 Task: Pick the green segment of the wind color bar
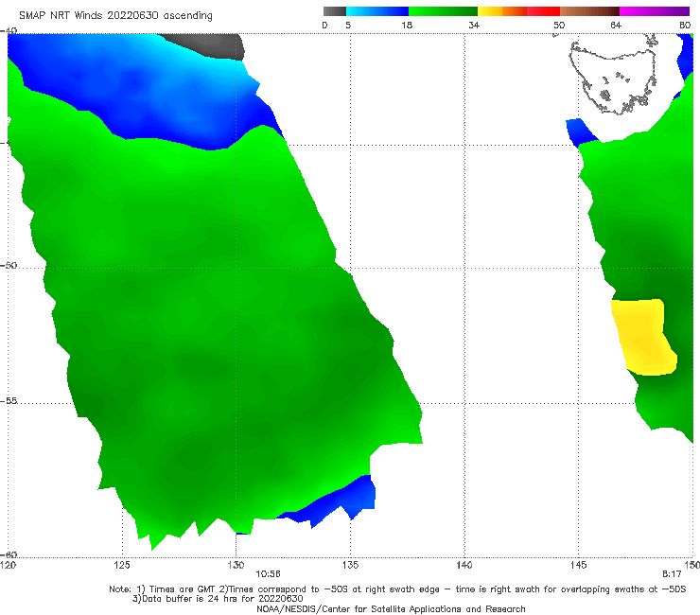pyautogui.click(x=443, y=11)
